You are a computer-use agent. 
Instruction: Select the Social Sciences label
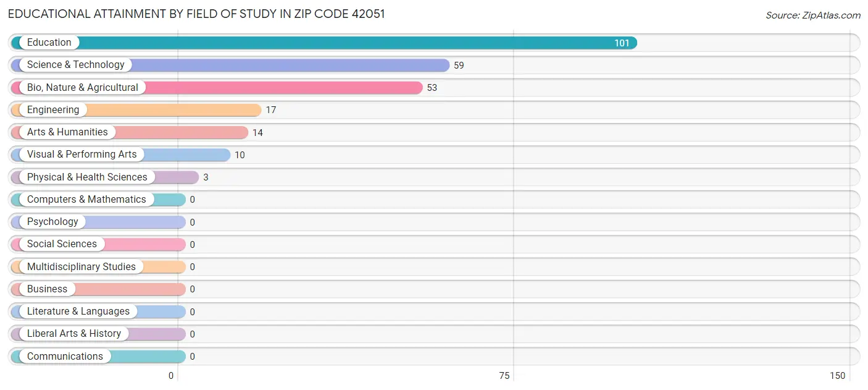coord(62,244)
